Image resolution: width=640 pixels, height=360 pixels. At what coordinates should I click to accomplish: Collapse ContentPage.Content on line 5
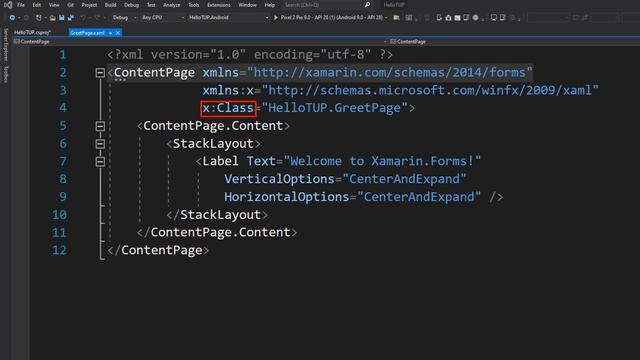pyautogui.click(x=100, y=126)
